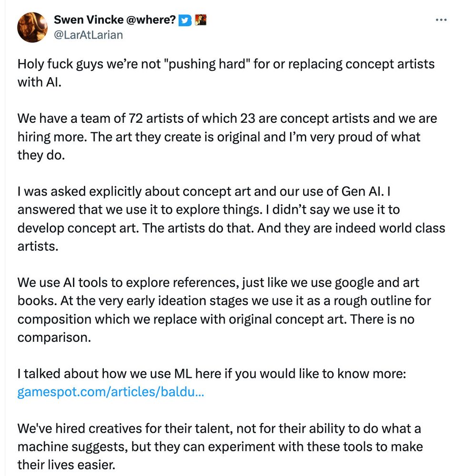Click the blue Twitter bird badge
456x476 pixels.
185,20
